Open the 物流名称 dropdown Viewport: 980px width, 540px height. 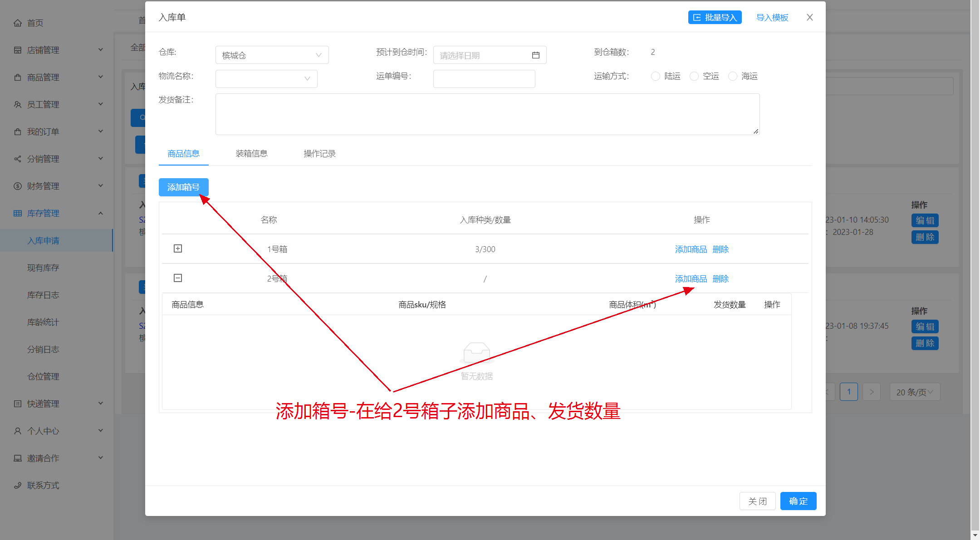pyautogui.click(x=266, y=78)
